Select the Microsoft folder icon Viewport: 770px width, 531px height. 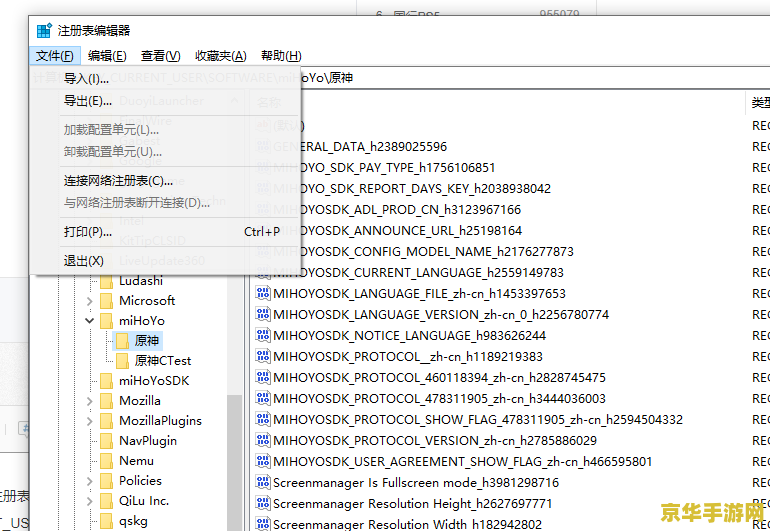[107, 301]
